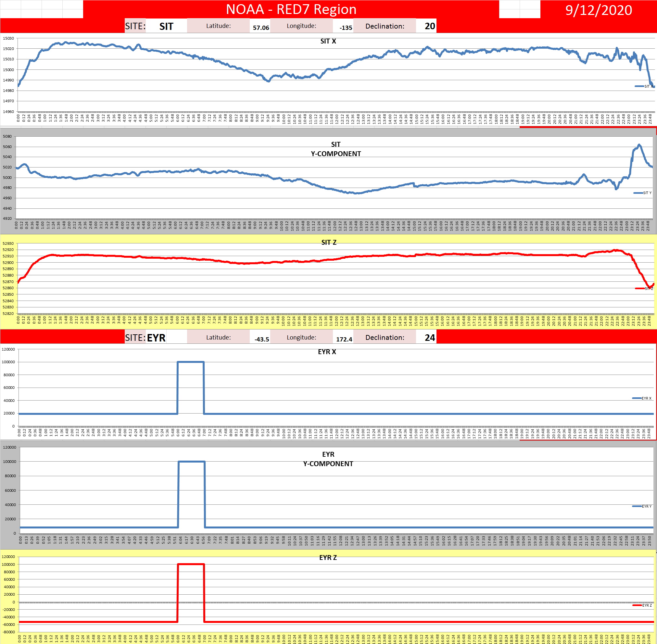Click the SIT Y legend entry
The width and height of the screenshot is (657, 644).
point(643,193)
